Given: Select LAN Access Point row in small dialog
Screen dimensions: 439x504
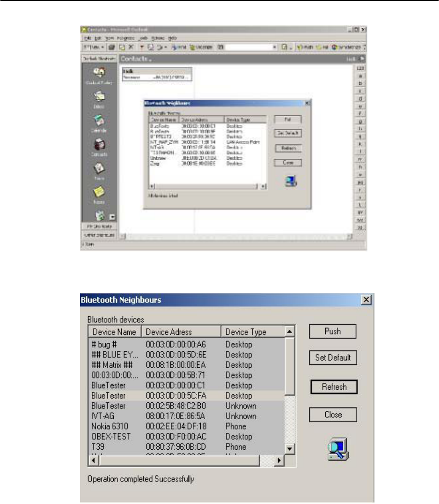Looking at the screenshot, I should [207, 142].
